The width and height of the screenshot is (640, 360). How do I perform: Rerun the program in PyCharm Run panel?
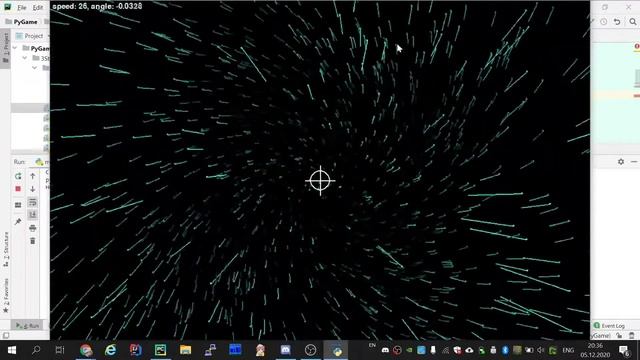coord(18,176)
